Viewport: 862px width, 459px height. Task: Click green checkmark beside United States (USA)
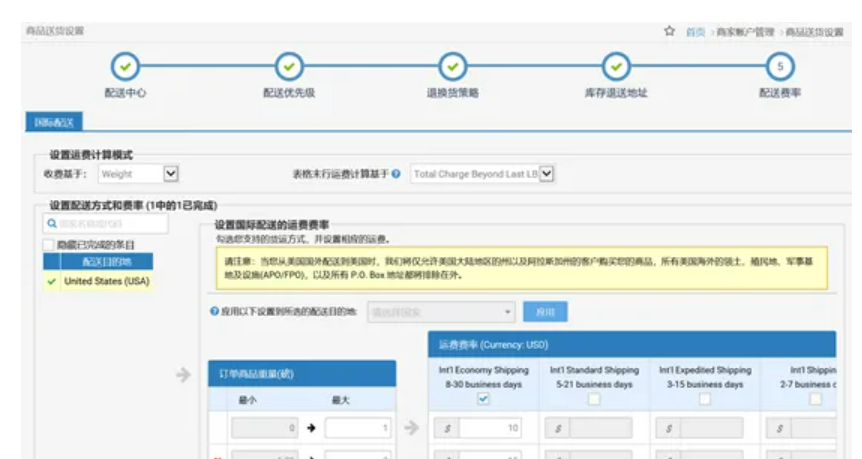tap(52, 281)
